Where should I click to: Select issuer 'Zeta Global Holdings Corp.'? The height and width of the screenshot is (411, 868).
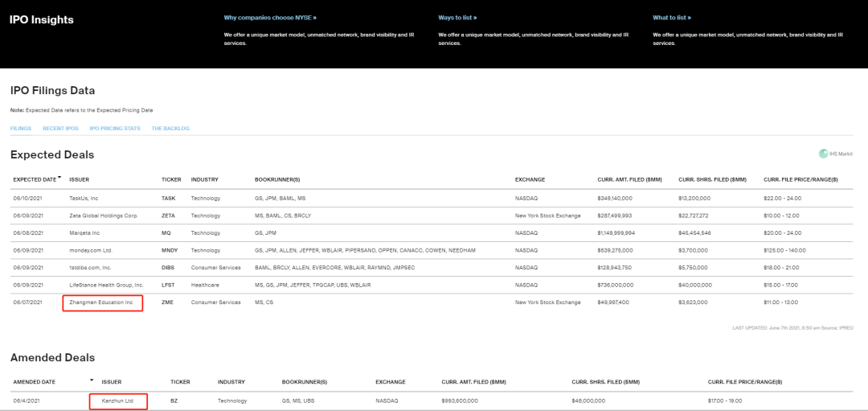click(104, 216)
